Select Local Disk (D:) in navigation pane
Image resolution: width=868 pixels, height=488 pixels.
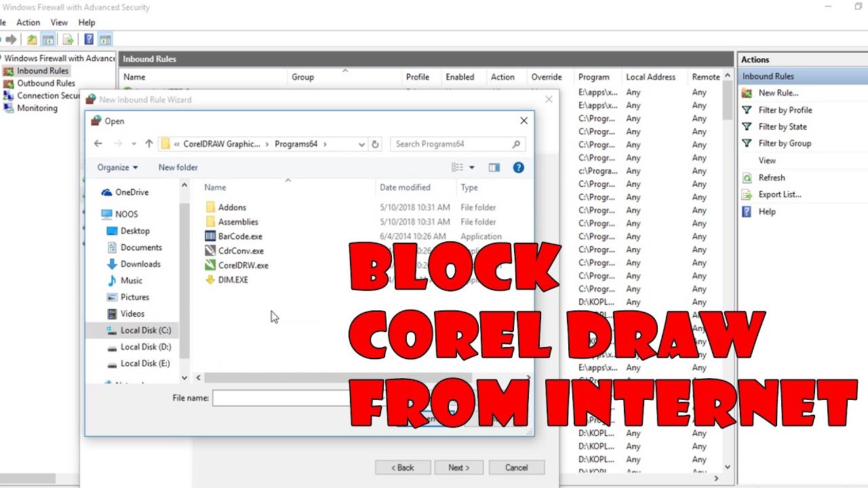click(x=145, y=347)
